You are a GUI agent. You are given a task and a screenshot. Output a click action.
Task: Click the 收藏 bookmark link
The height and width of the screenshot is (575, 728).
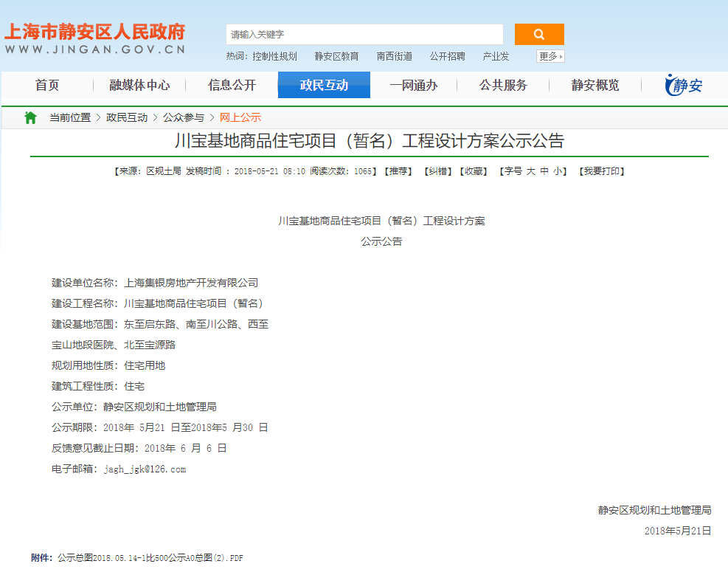[x=473, y=171]
